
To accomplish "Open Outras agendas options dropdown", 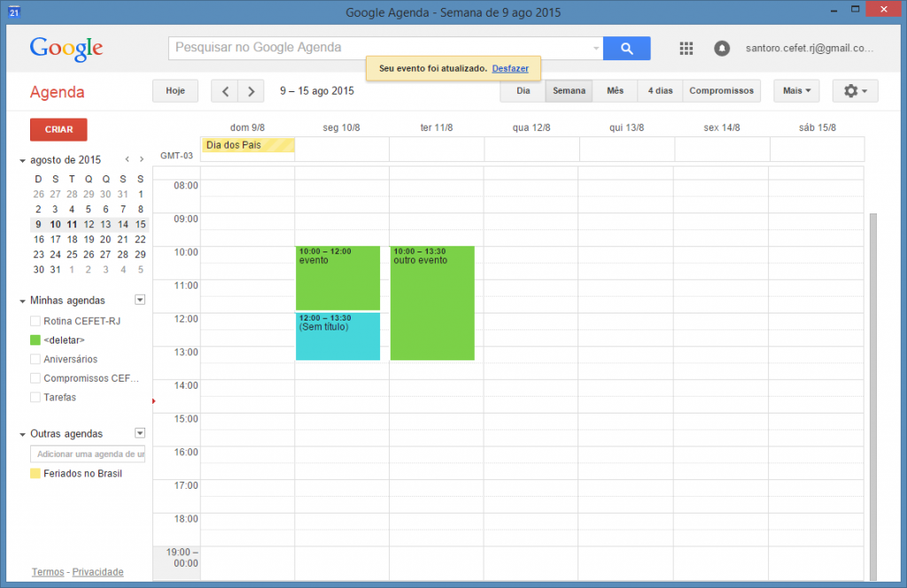I will (140, 433).
